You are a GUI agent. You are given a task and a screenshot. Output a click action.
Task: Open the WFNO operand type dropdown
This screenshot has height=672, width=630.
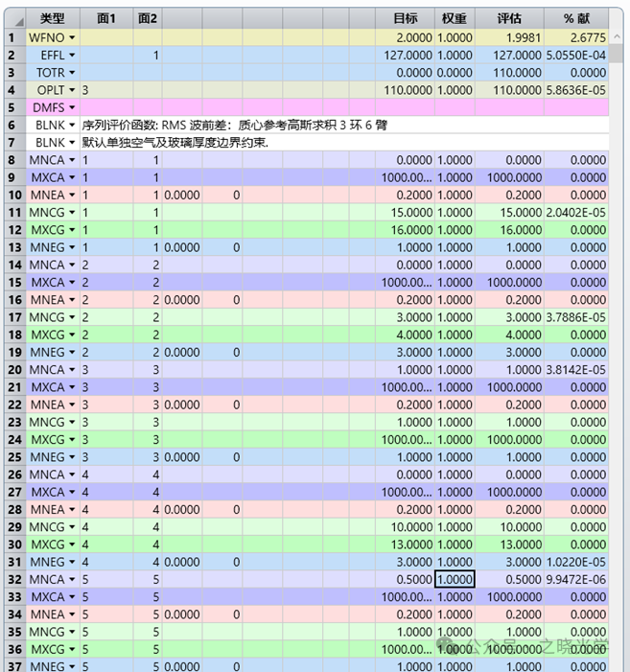[x=72, y=37]
